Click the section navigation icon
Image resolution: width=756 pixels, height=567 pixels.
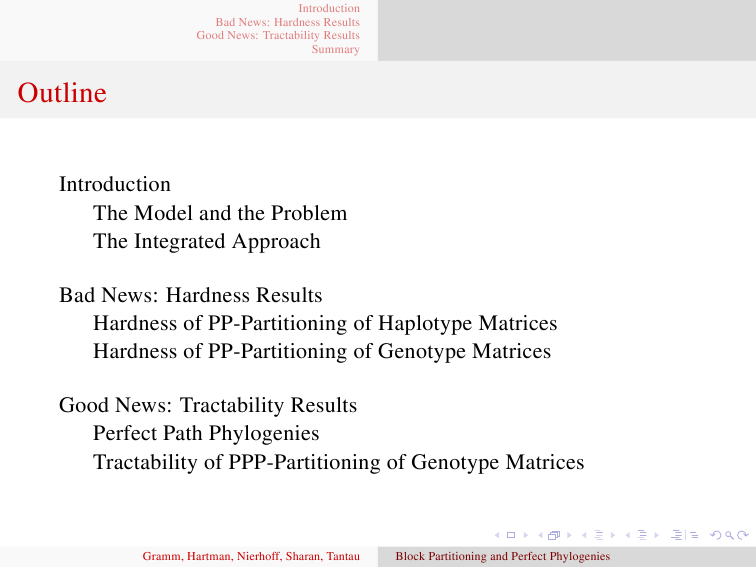(x=642, y=535)
